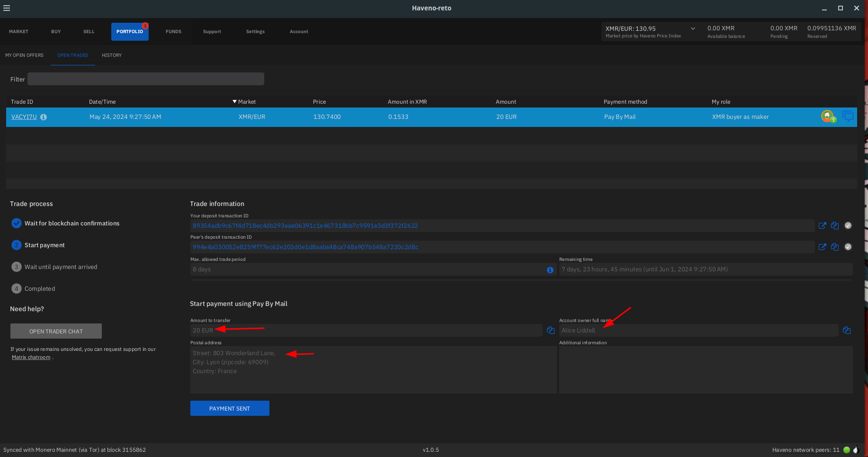Click the remaining time field
This screenshot has height=457, width=868.
pyautogui.click(x=706, y=269)
